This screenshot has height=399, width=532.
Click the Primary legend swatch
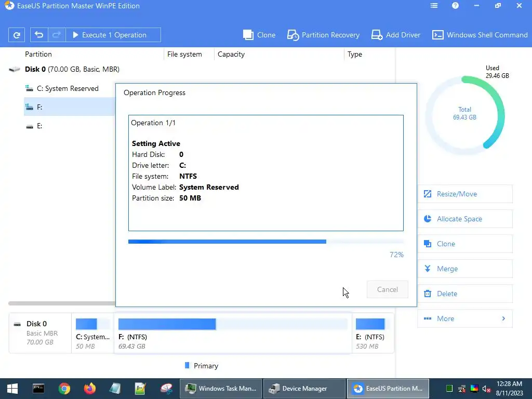(187, 365)
